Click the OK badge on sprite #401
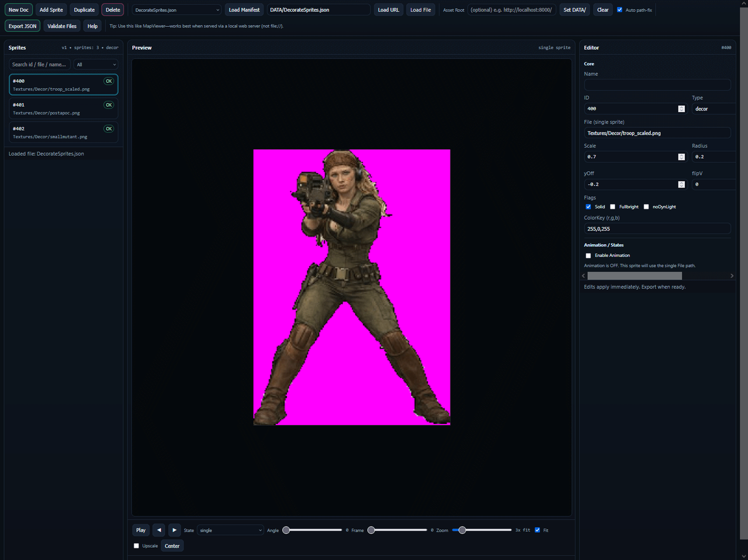The width and height of the screenshot is (748, 560). pyautogui.click(x=109, y=105)
